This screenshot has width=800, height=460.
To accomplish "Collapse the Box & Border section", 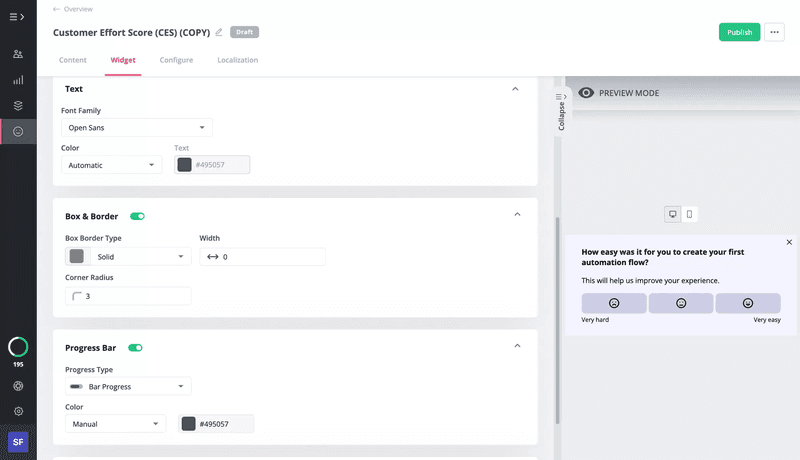I will (517, 215).
